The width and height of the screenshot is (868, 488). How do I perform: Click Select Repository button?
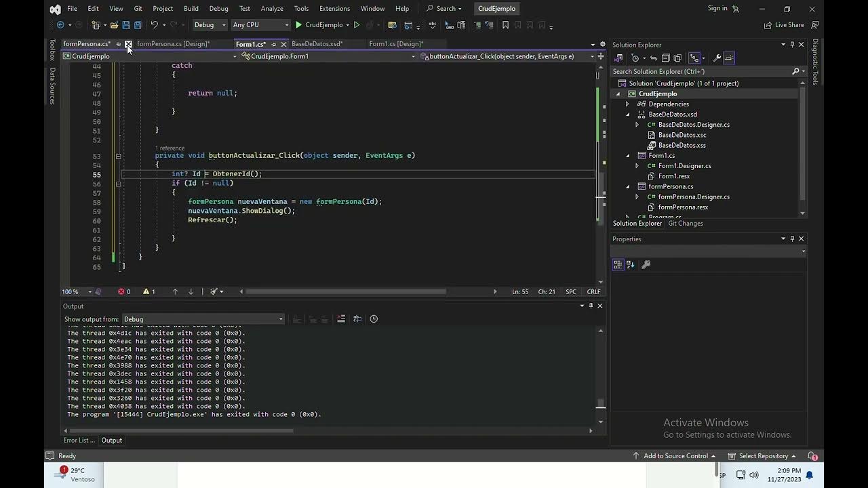click(762, 456)
